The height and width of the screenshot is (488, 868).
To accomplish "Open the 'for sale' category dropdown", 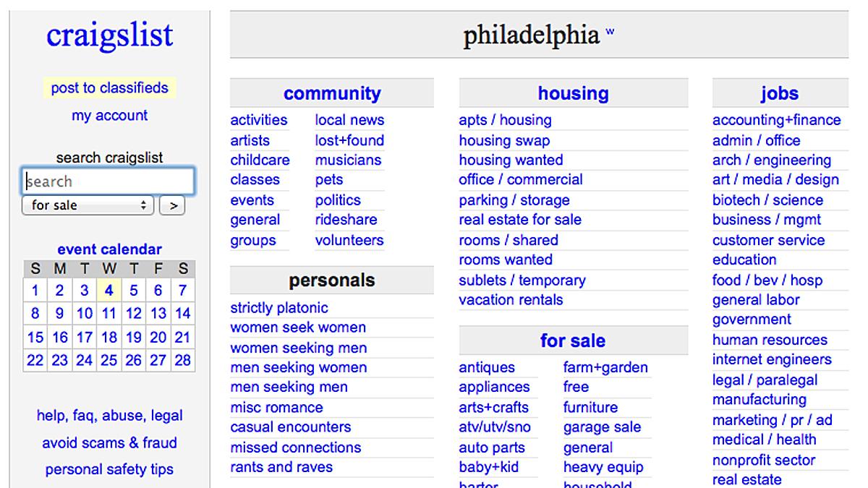I will [87, 205].
